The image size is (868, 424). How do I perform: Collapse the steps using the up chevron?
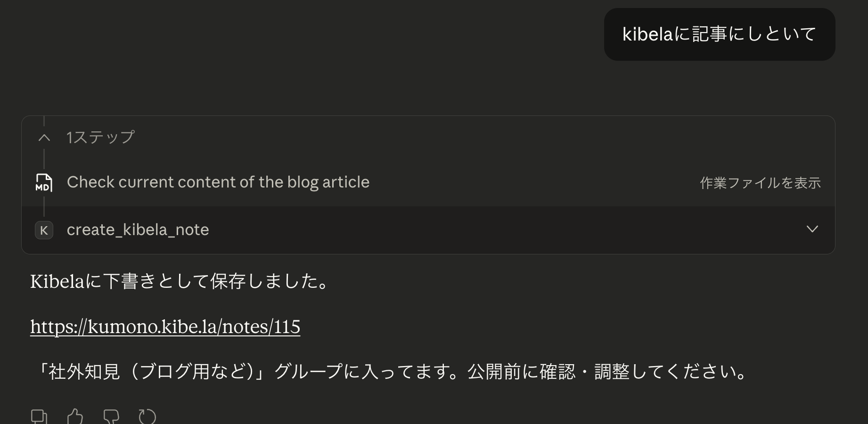[x=44, y=138]
